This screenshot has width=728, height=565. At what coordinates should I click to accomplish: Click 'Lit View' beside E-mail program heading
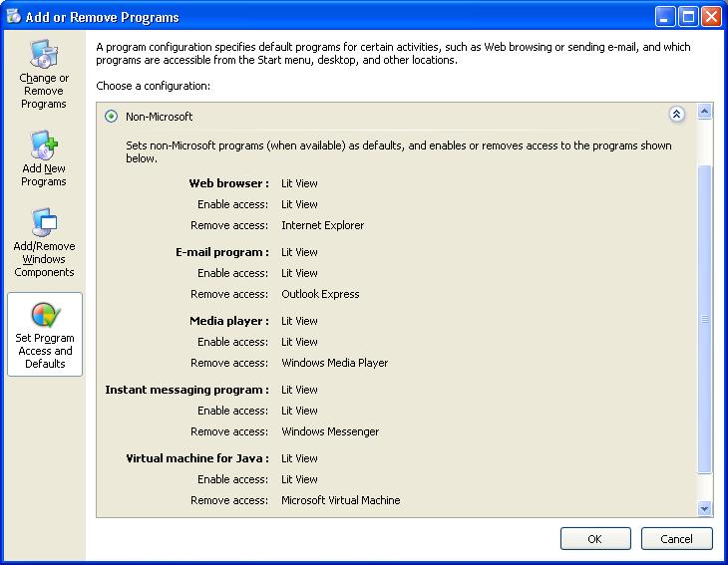299,252
